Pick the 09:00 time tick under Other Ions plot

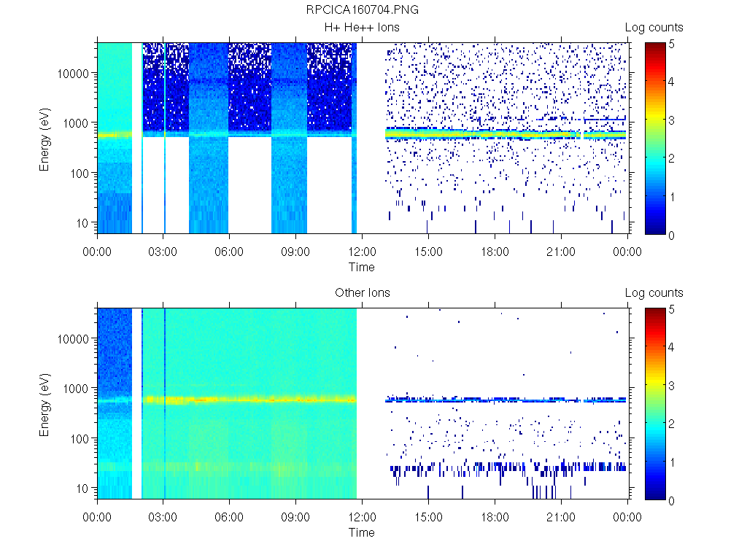pyautogui.click(x=295, y=517)
